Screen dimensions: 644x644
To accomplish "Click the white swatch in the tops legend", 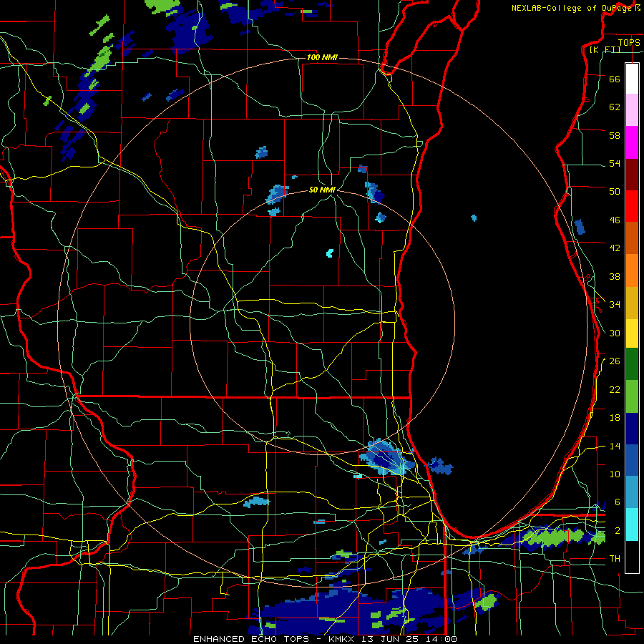I will pos(632,79).
